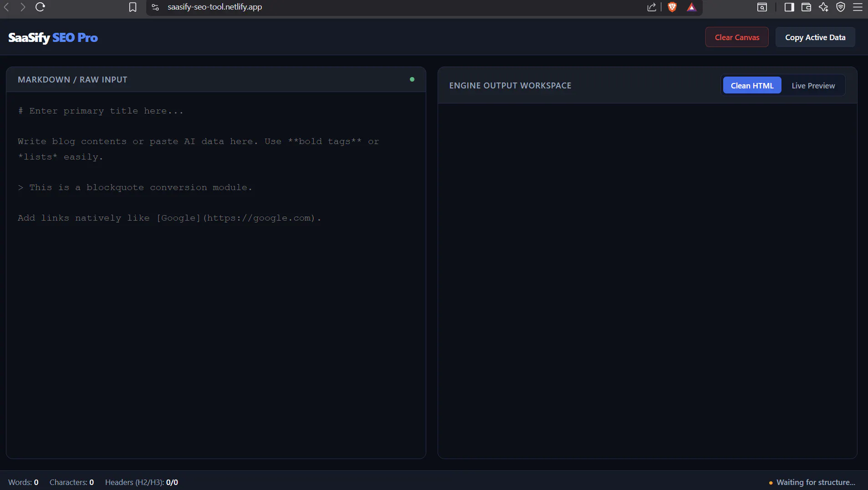Image resolution: width=868 pixels, height=490 pixels.
Task: Open the Brave Wallet icon
Action: pyautogui.click(x=806, y=7)
